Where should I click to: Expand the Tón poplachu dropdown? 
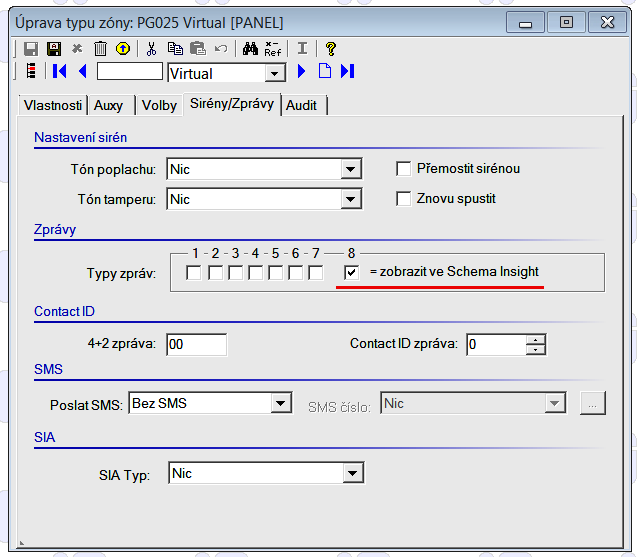pos(350,170)
